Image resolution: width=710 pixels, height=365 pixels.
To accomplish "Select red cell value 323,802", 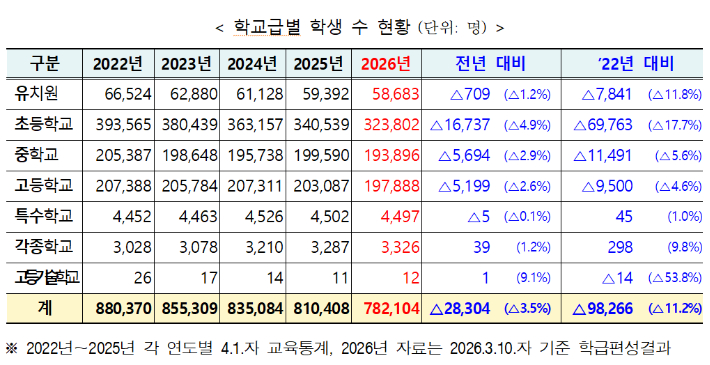I will pos(392,125).
